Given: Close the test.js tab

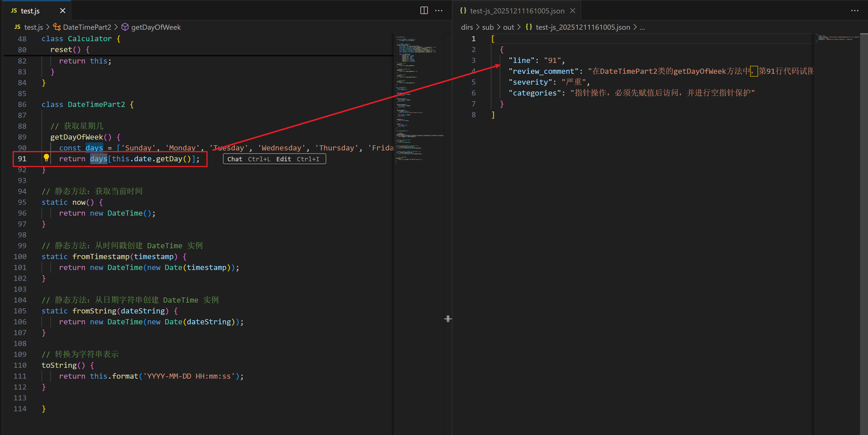Looking at the screenshot, I should (x=63, y=11).
